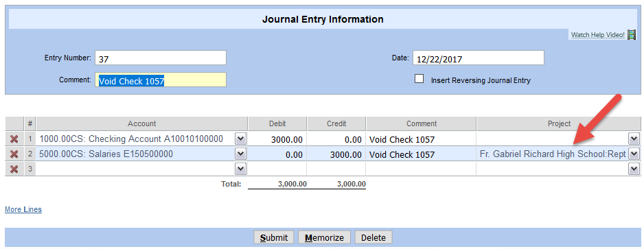Click the Delete button
The width and height of the screenshot is (644, 249).
(x=373, y=237)
